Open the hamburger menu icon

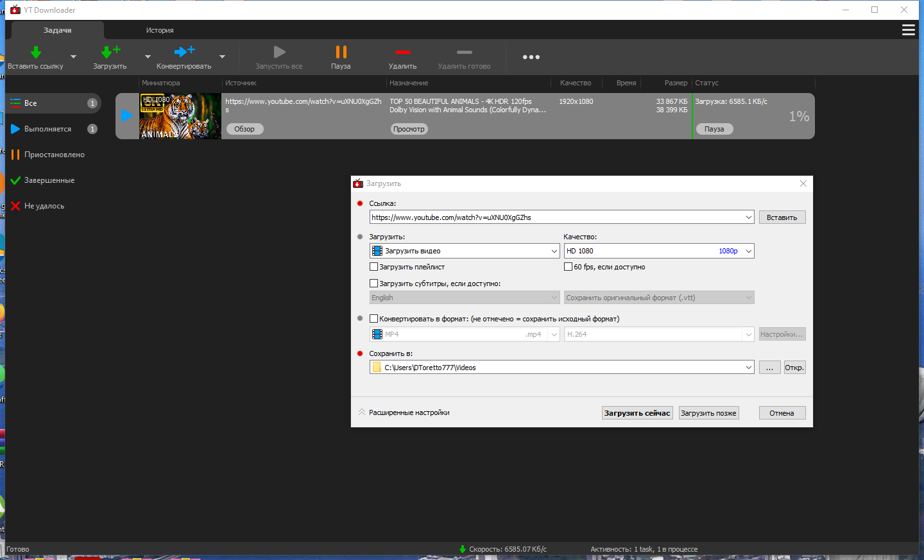(908, 30)
